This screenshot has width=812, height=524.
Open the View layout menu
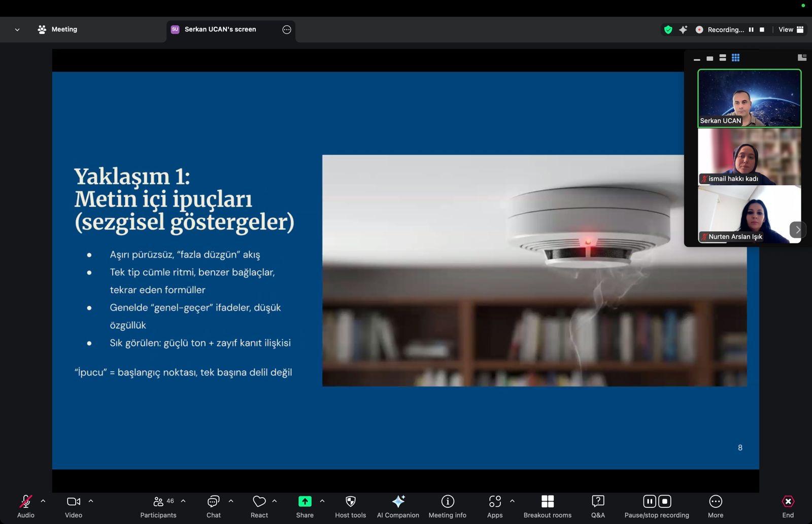pyautogui.click(x=791, y=29)
